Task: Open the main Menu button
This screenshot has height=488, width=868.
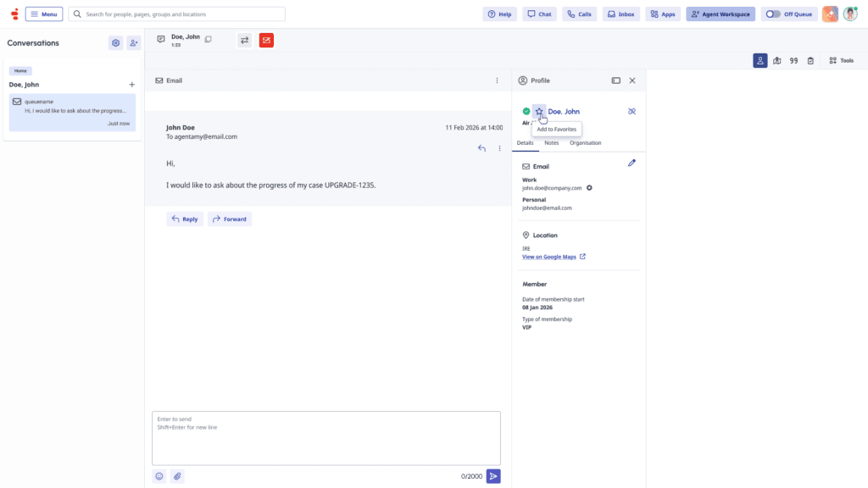Action: 44,14
